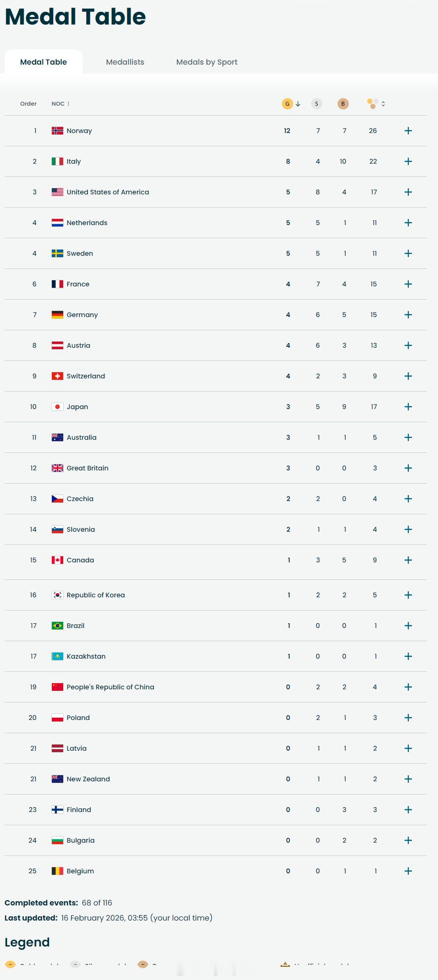Viewport: 438px width, 980px height.
Task: Open Belgium medal details
Action: coord(408,871)
